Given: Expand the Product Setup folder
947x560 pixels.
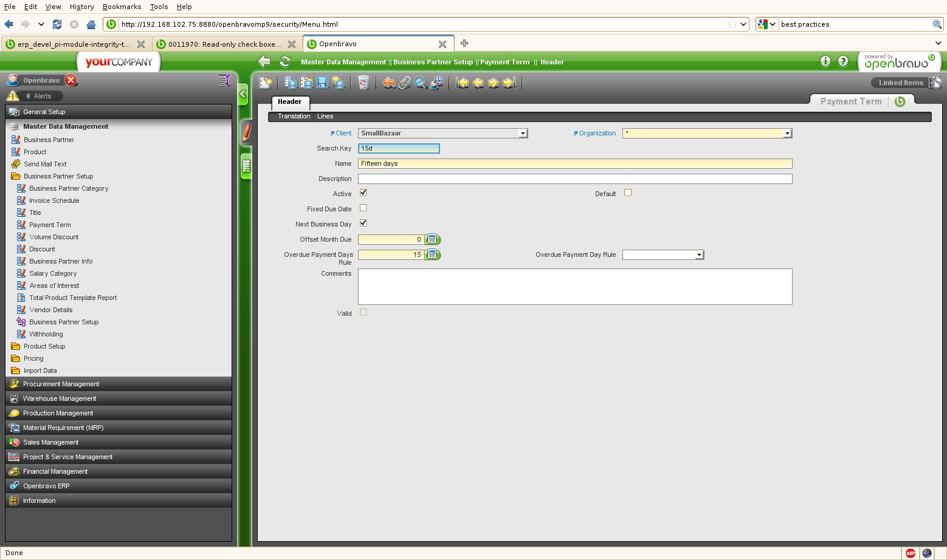Looking at the screenshot, I should (44, 346).
